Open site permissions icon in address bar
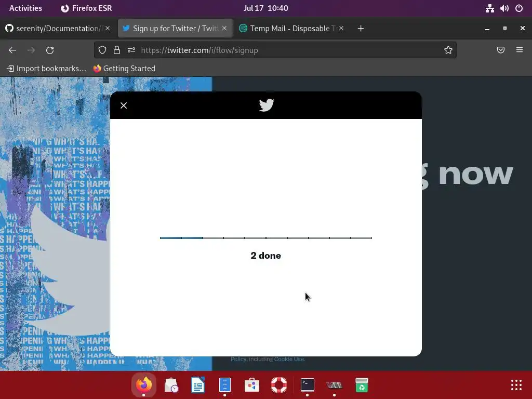The width and height of the screenshot is (532, 399). (x=131, y=50)
